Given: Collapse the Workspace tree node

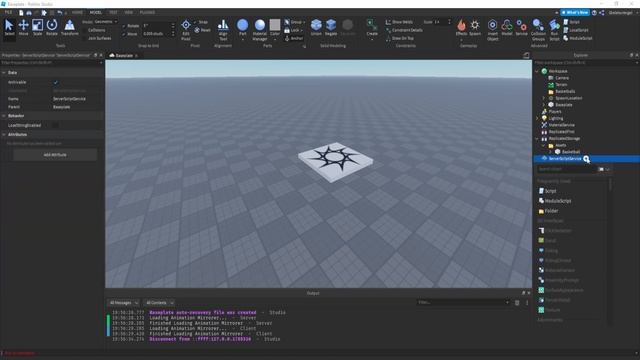Looking at the screenshot, I should (x=537, y=71).
